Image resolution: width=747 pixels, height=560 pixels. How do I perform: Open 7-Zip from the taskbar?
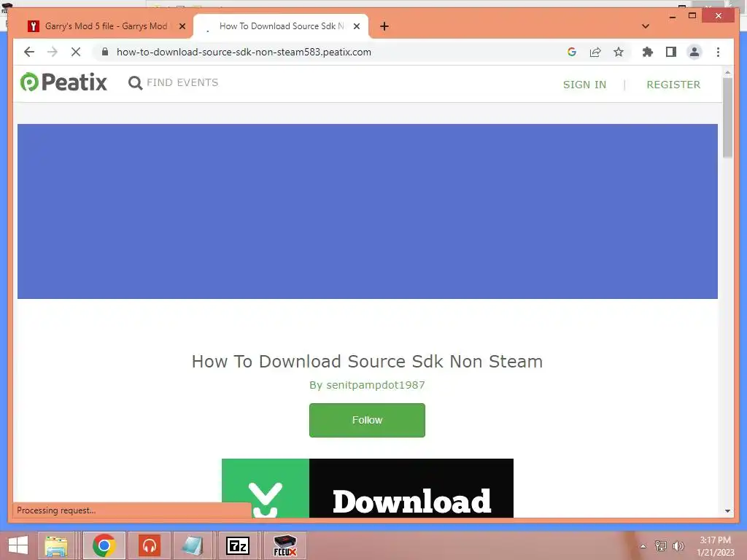(238, 545)
